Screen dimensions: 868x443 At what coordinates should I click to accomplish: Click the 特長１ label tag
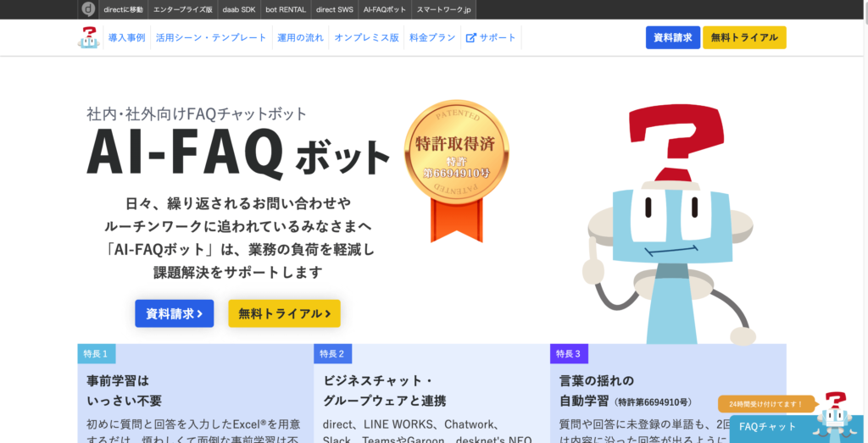pyautogui.click(x=97, y=353)
